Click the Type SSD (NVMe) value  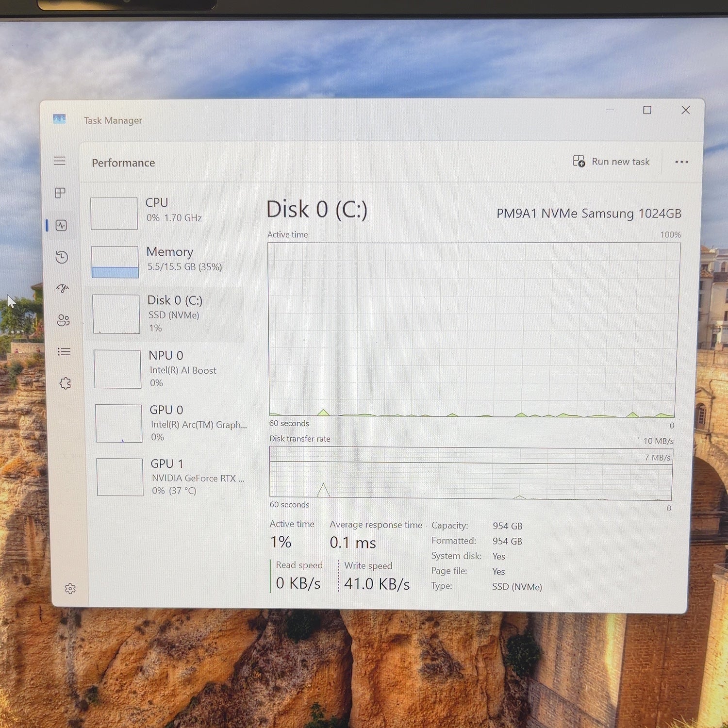point(517,587)
